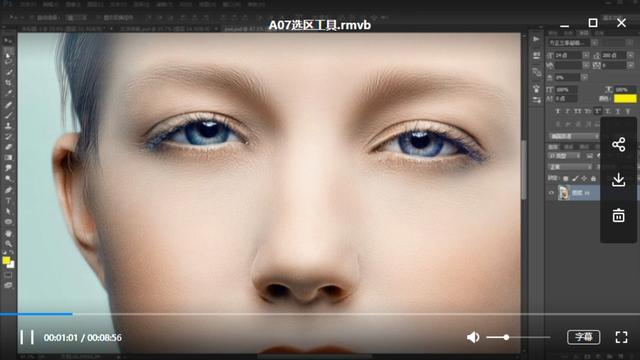Viewport: 640px width, 360px height.
Task: Select the Brush tool
Action: tap(8, 115)
